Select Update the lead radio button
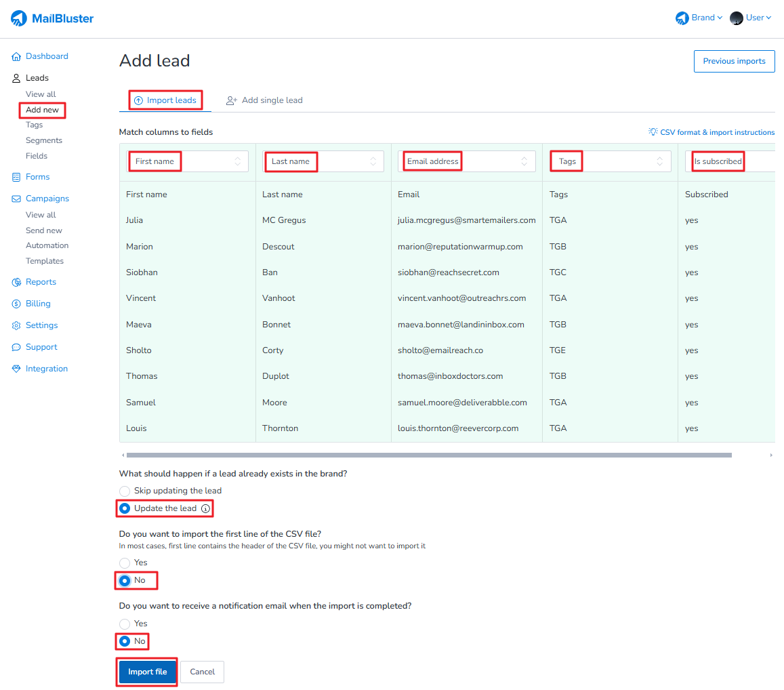 pos(125,508)
